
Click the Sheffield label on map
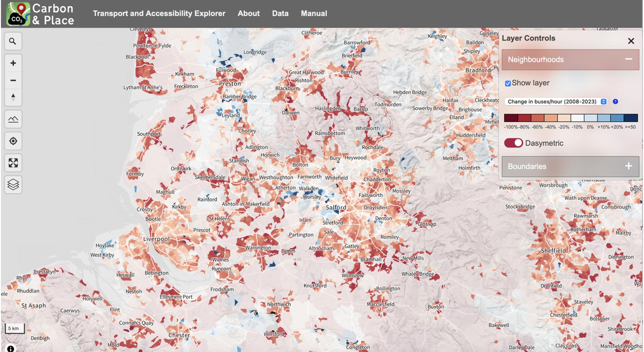tap(553, 251)
